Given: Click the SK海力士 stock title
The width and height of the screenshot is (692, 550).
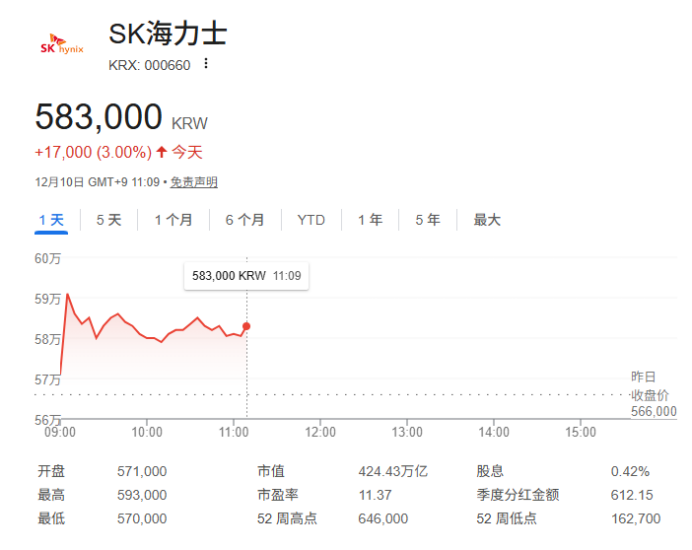Looking at the screenshot, I should coord(168,34).
